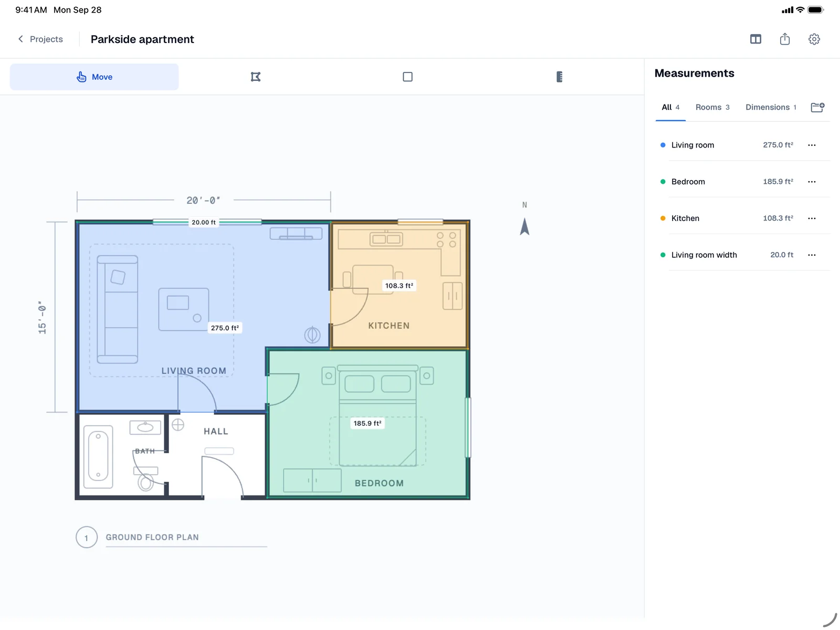
Task: Select the Living room measurement row
Action: pos(742,145)
